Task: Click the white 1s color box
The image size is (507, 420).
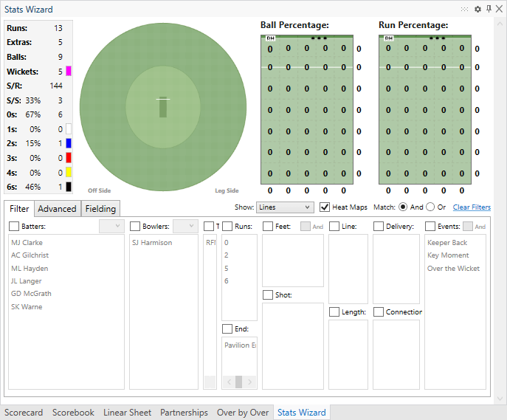Action: coord(69,129)
